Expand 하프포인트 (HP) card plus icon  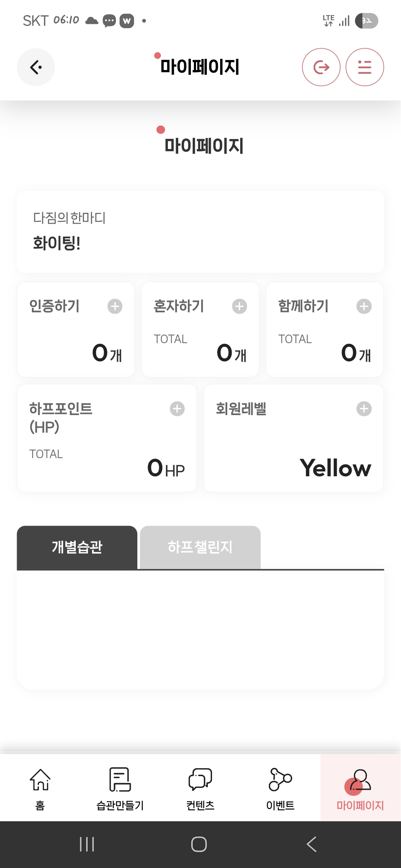177,409
